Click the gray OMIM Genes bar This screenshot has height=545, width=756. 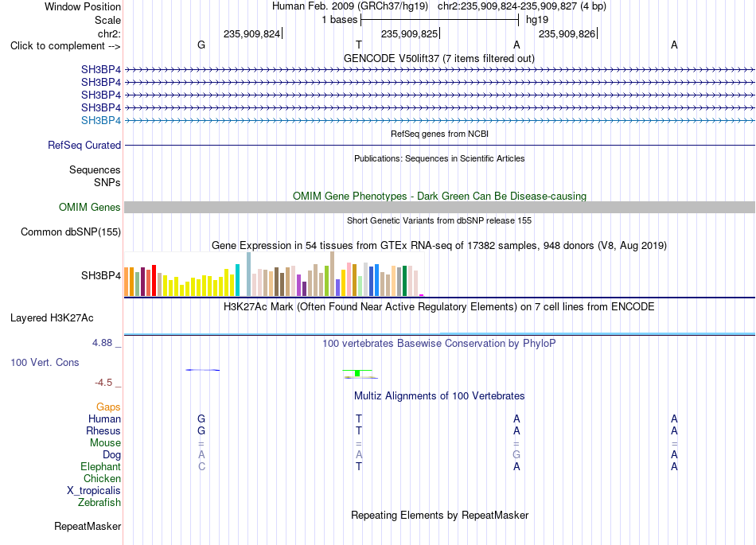pos(439,207)
